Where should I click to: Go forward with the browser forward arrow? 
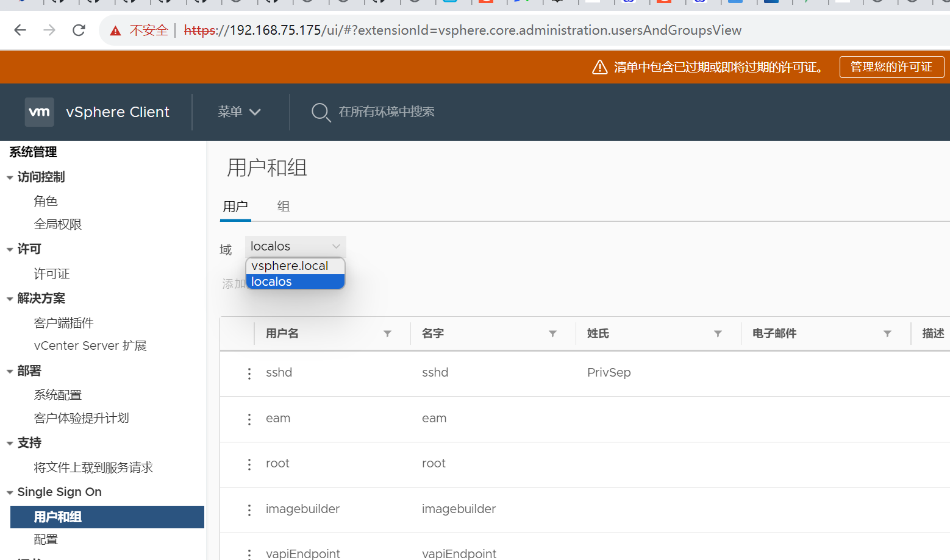[x=49, y=30]
